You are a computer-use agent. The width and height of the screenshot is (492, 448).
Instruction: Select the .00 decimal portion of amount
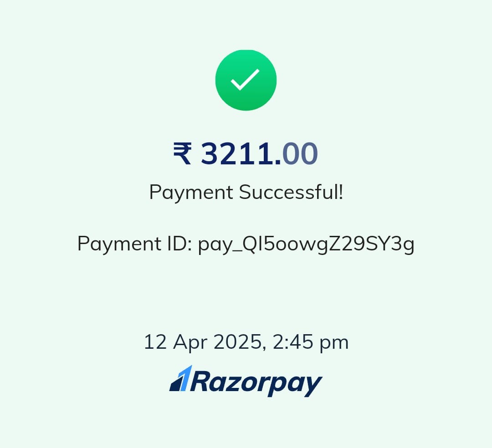(296, 153)
